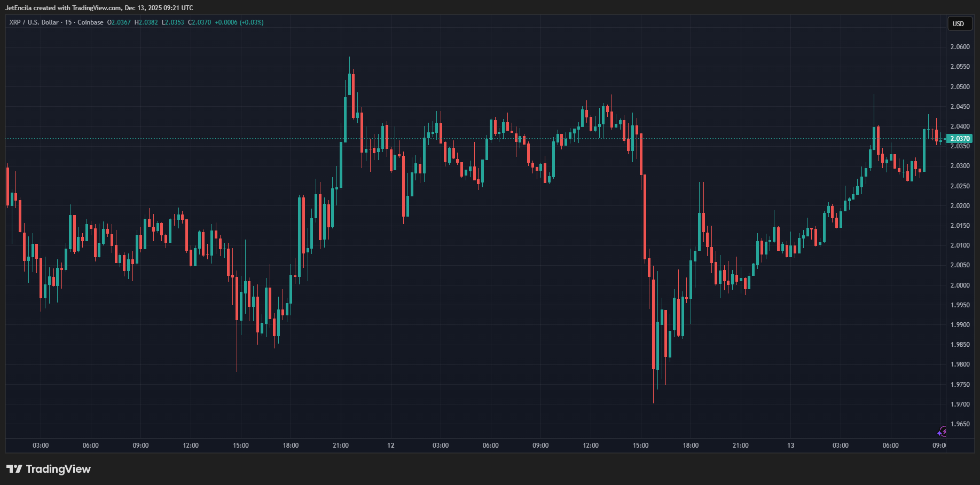
Task: Click the TradingView wordmark text at bottom
Action: [x=58, y=469]
